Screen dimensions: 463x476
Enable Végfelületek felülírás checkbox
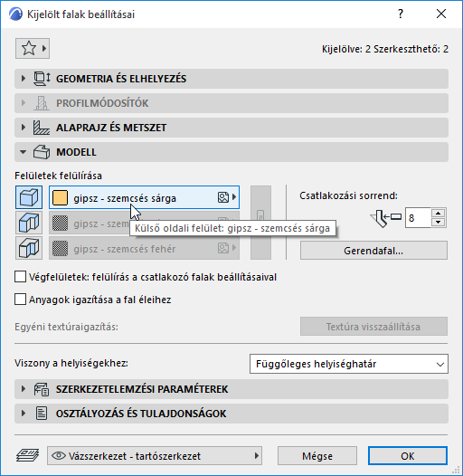pyautogui.click(x=20, y=277)
